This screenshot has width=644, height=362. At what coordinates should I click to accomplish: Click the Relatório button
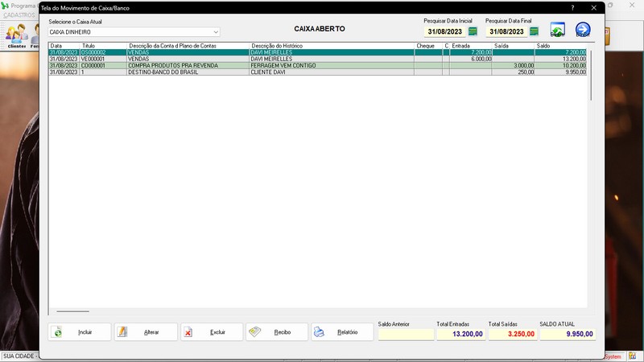coord(342,332)
